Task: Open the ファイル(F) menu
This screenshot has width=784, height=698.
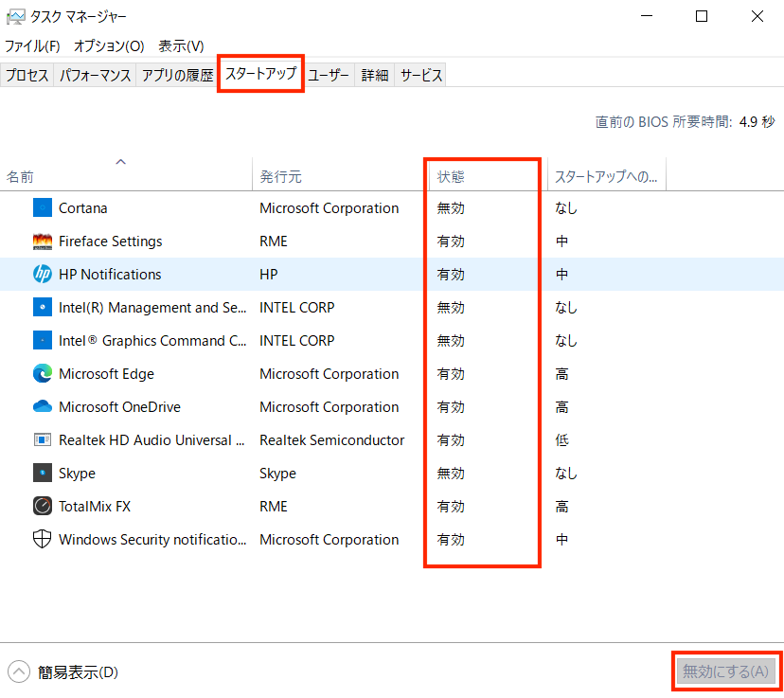Action: click(32, 45)
